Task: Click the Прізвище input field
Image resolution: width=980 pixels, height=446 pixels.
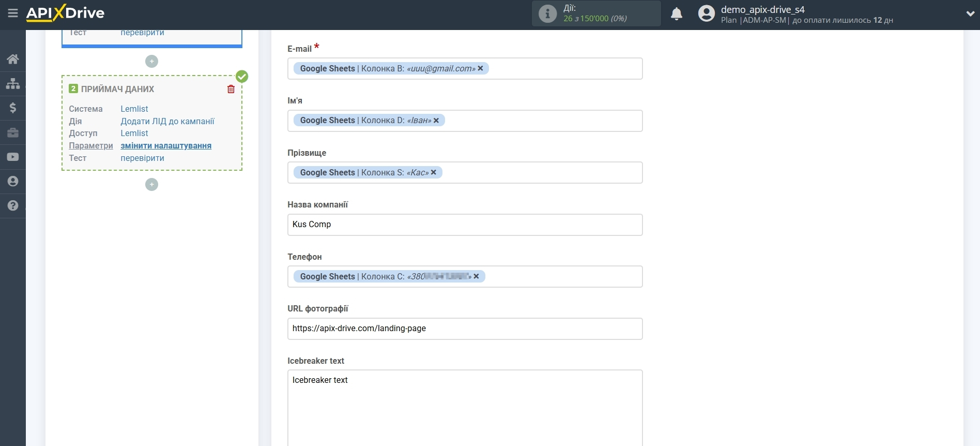Action: [x=465, y=172]
